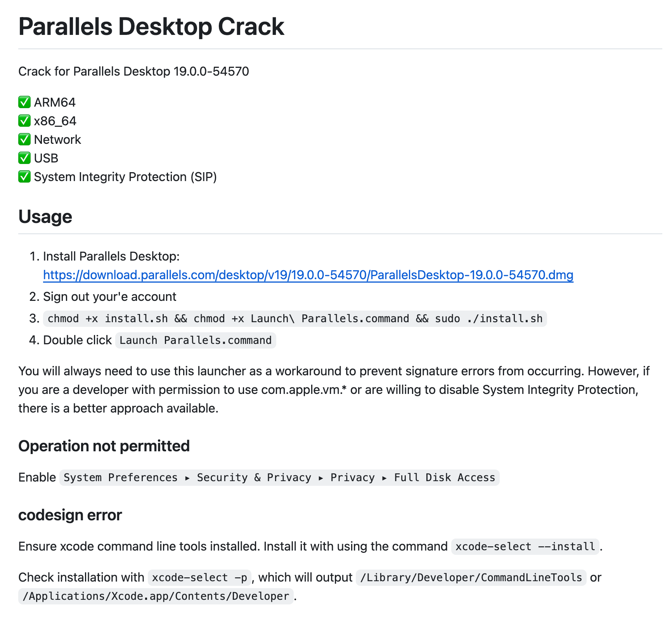
Task: Click the green checkmark beside ARM64
Action: point(24,102)
